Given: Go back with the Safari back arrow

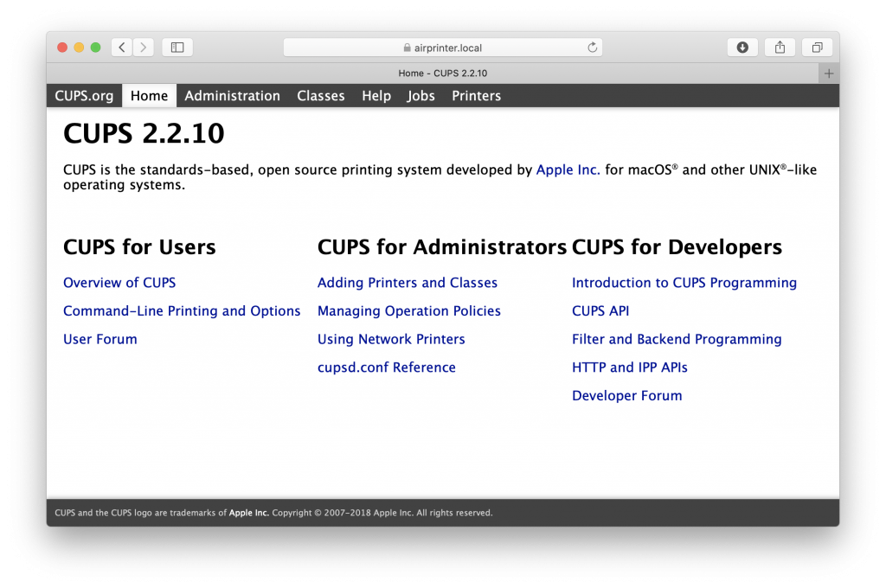Looking at the screenshot, I should click(x=122, y=48).
